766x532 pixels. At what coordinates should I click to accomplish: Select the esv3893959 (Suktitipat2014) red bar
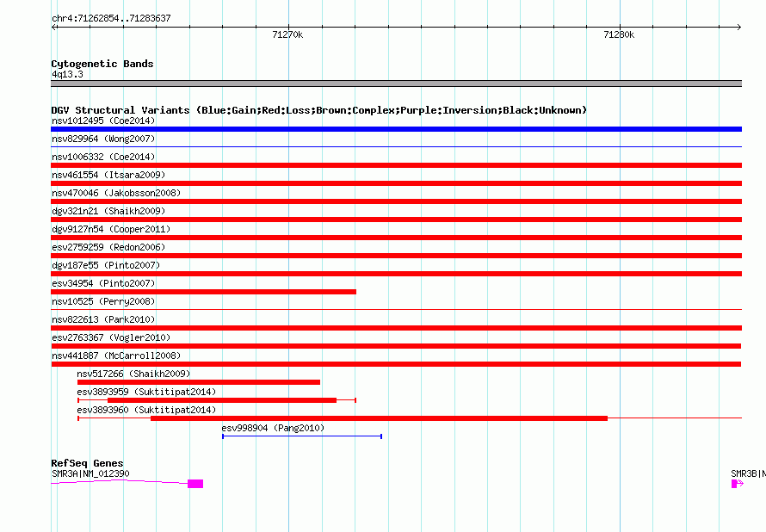pyautogui.click(x=216, y=400)
